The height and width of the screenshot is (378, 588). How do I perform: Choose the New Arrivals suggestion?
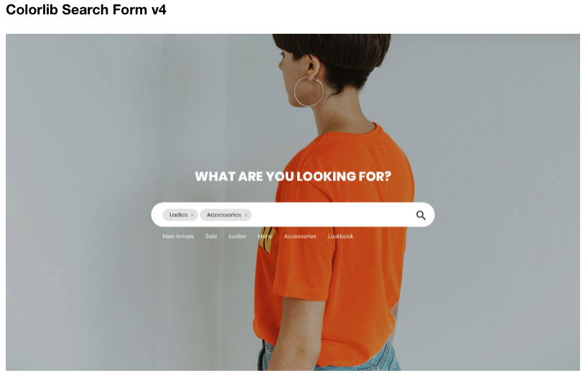pyautogui.click(x=178, y=236)
